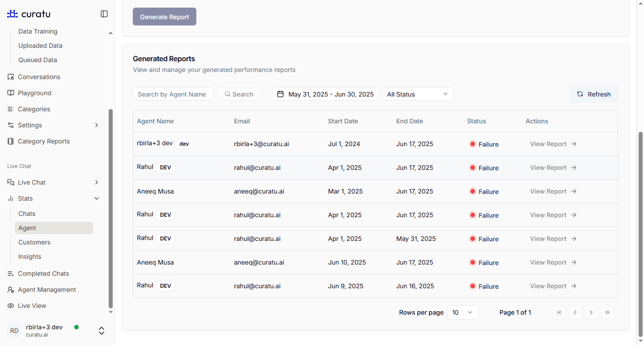Click the Live View eye icon
Screen dimensions: 644x345
11,306
